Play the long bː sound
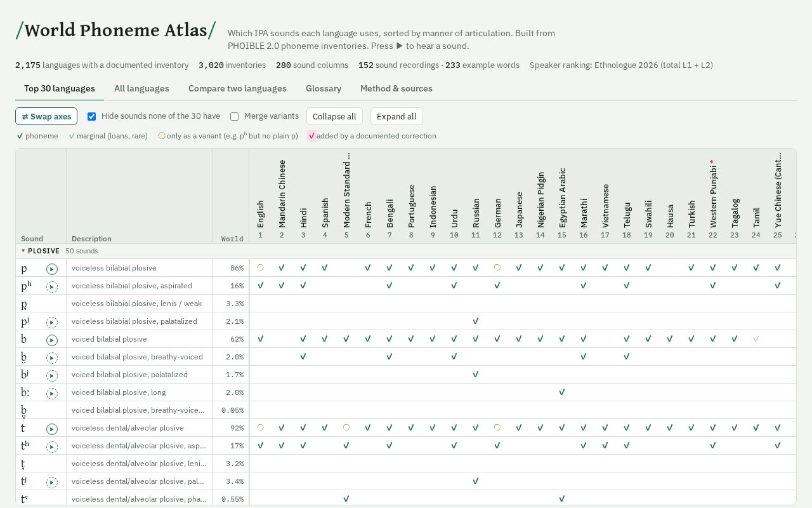812x508 pixels. (x=52, y=394)
